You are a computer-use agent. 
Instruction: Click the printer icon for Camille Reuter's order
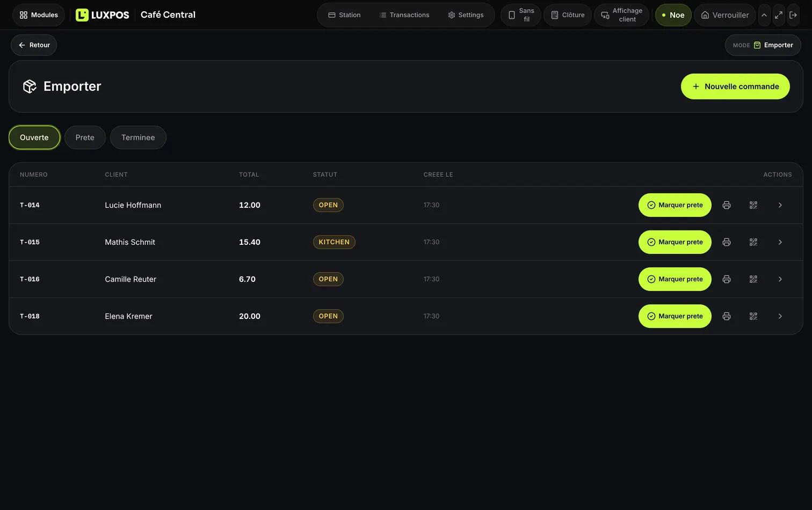[727, 279]
